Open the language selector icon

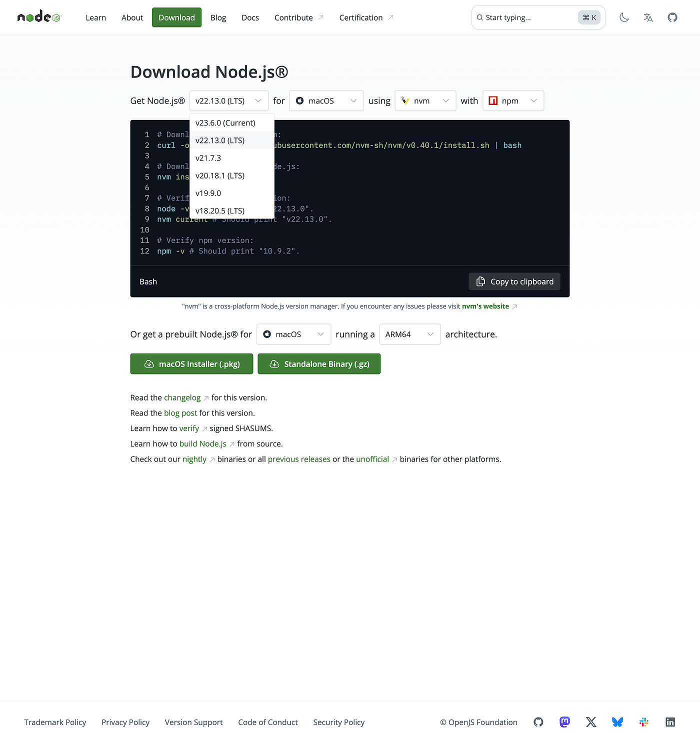coord(648,17)
